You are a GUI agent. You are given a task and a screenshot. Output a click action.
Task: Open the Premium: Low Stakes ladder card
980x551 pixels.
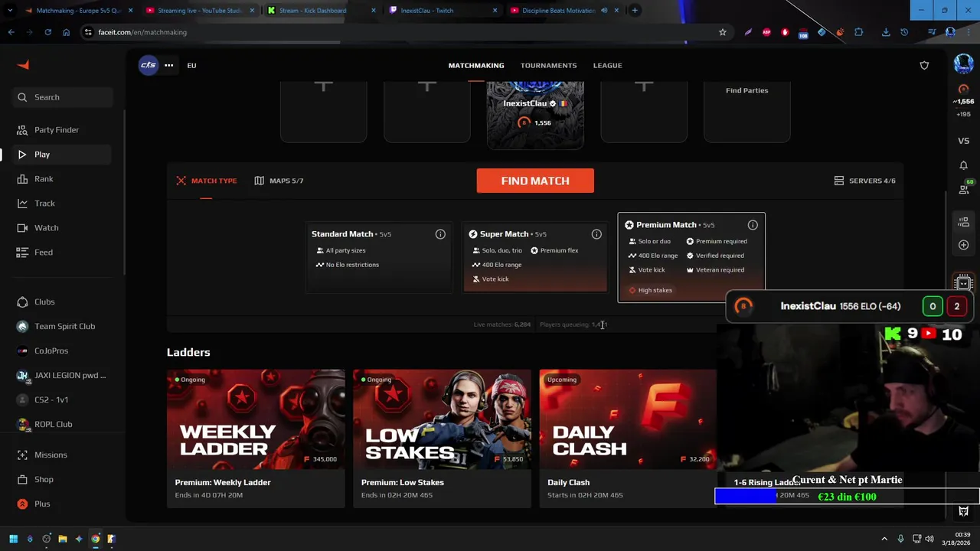442,439
